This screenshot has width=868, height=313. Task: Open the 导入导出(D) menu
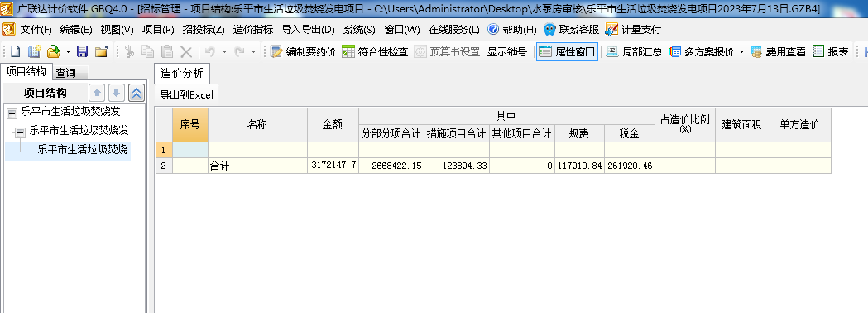pyautogui.click(x=309, y=30)
